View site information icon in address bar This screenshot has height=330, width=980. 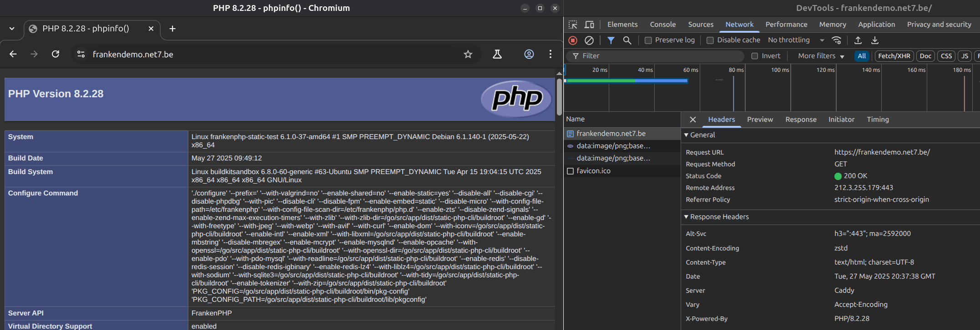(81, 54)
